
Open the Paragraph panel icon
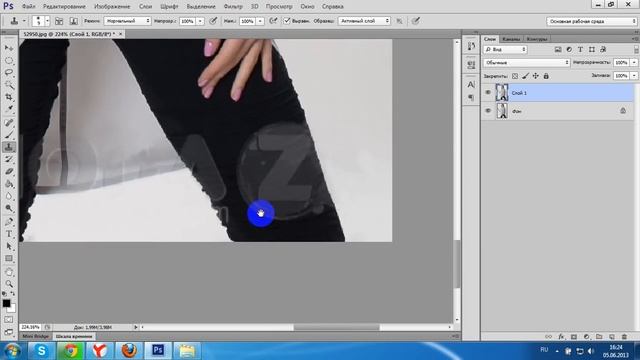pyautogui.click(x=471, y=97)
